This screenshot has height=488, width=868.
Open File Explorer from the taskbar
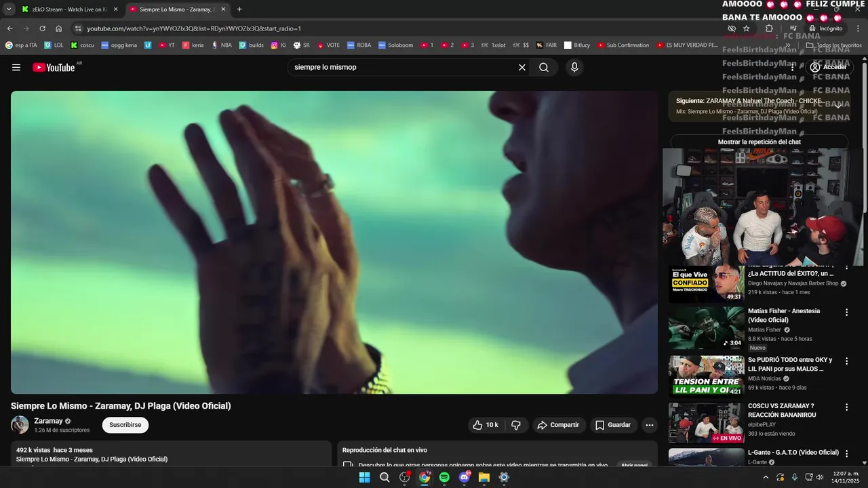[484, 477]
